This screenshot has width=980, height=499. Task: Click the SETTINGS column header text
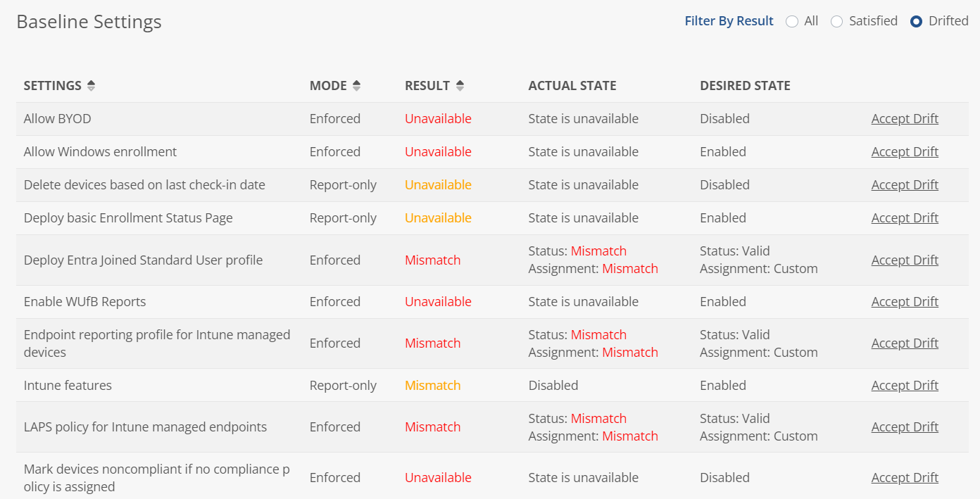(x=53, y=86)
